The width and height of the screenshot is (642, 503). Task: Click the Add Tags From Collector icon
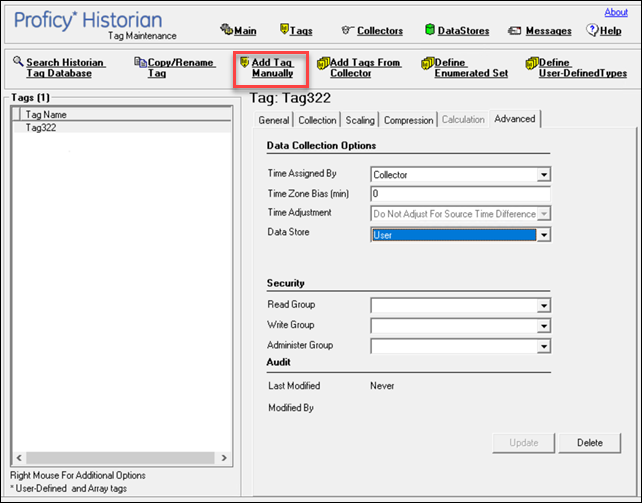[x=323, y=63]
